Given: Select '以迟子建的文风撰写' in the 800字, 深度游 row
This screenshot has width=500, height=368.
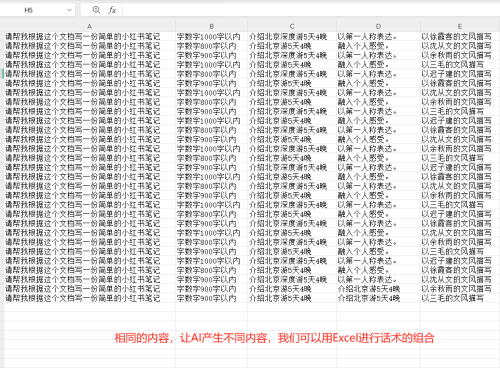Looking at the screenshot, I should tap(456, 74).
